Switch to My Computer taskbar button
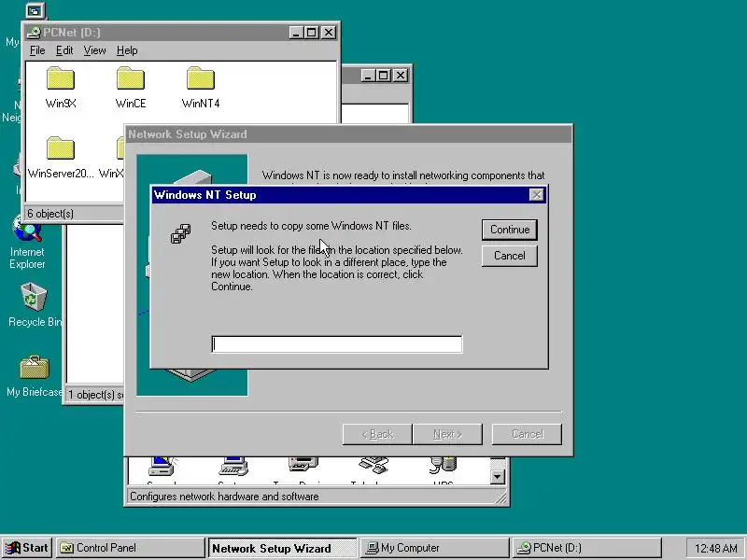Image resolution: width=747 pixels, height=560 pixels. click(434, 548)
